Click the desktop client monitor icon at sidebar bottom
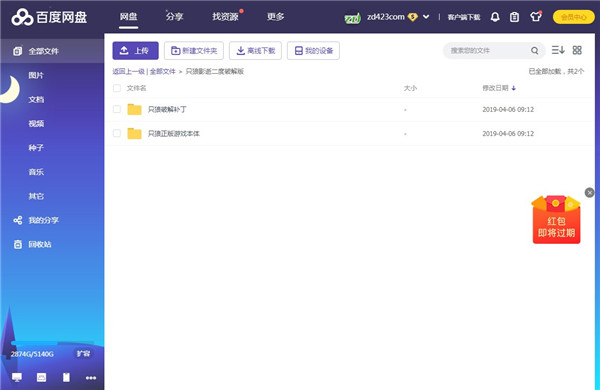Viewport: 600px width, 390px height. tap(17, 377)
